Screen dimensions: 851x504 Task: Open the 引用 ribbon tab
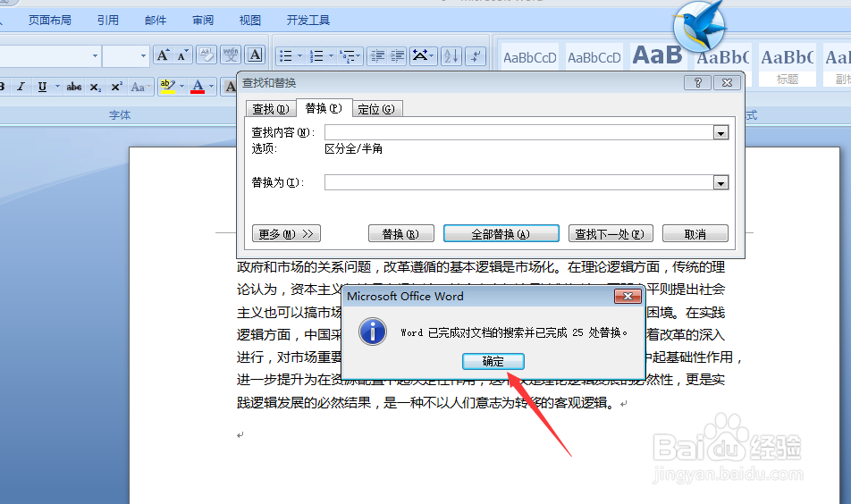108,20
